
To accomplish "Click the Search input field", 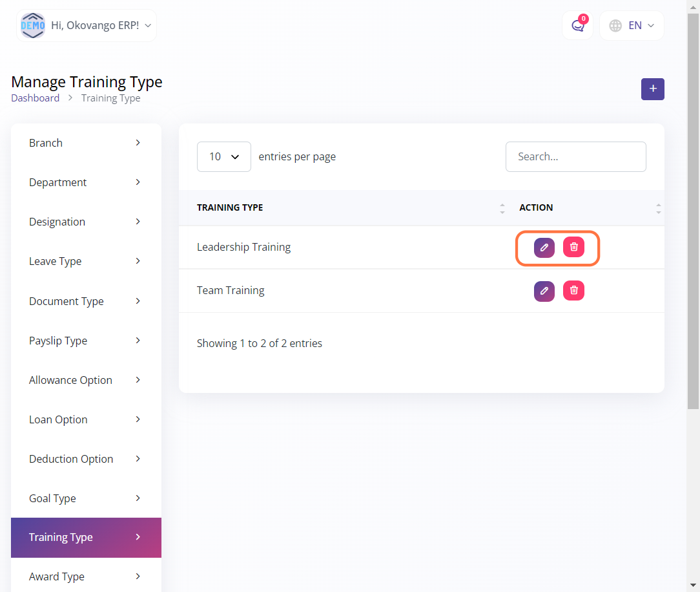I will coord(575,156).
